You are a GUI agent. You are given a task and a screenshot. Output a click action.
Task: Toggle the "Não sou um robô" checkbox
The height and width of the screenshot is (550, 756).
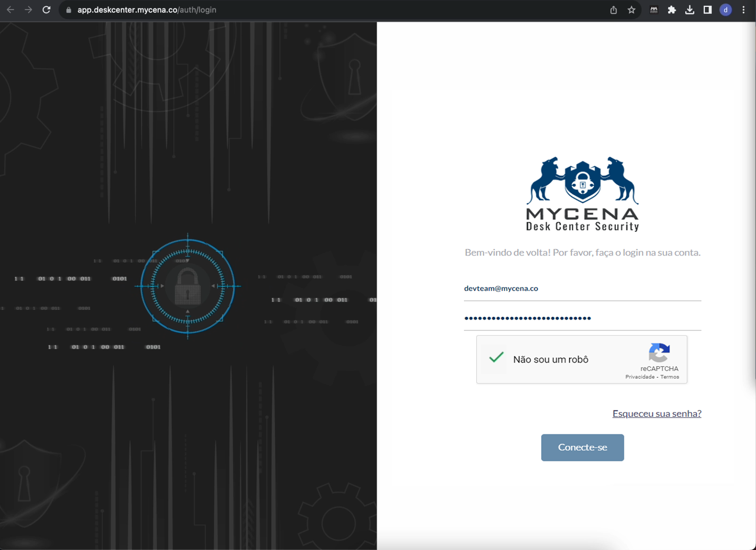(x=496, y=358)
